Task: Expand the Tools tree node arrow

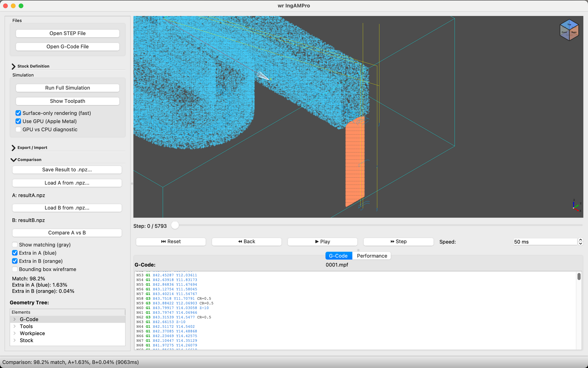Action: (x=14, y=326)
